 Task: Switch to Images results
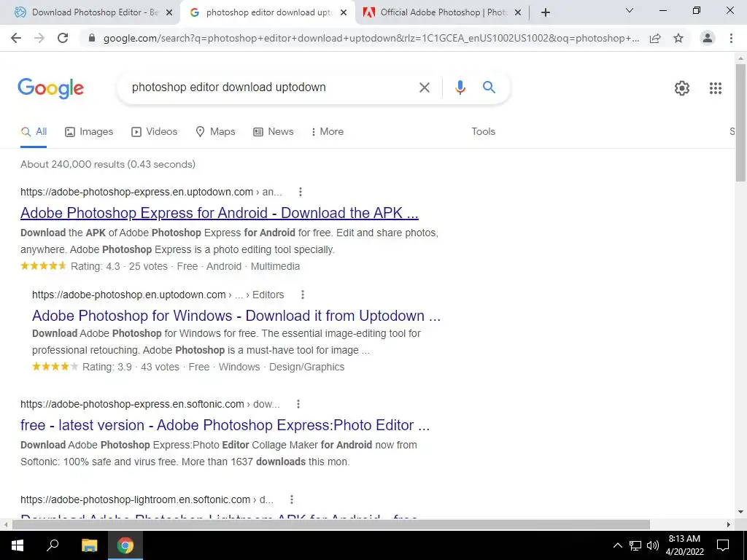(89, 132)
